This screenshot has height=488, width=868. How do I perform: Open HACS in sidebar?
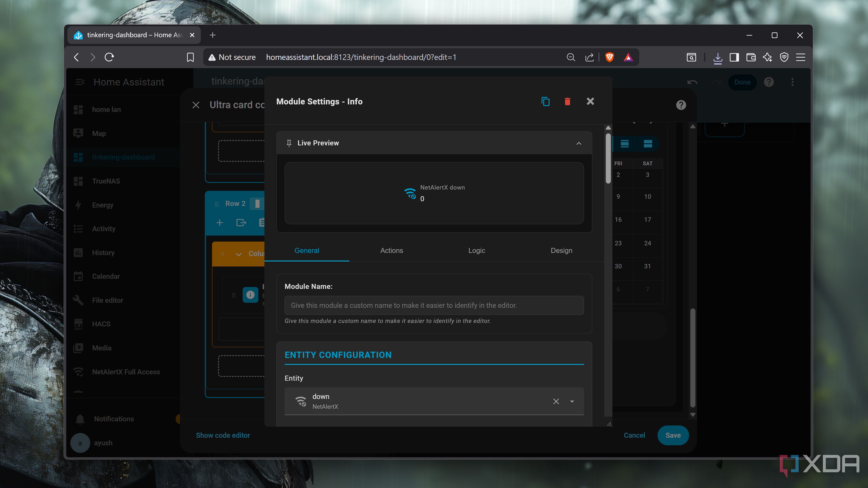(123, 324)
